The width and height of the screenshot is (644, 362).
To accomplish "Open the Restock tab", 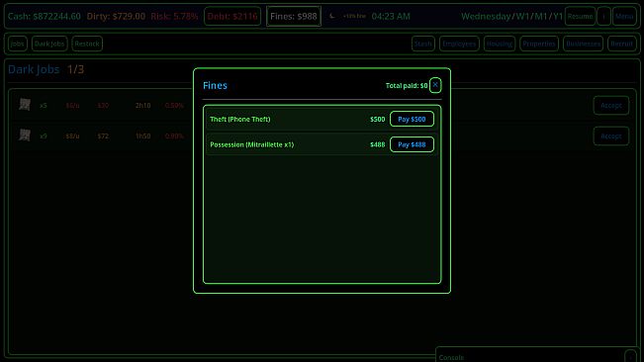I will point(87,44).
